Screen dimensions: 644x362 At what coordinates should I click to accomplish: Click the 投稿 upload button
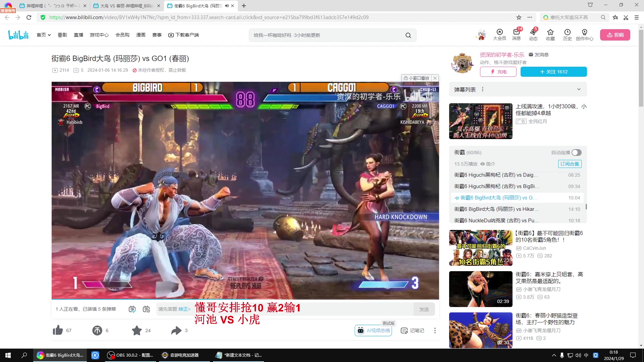pyautogui.click(x=615, y=35)
